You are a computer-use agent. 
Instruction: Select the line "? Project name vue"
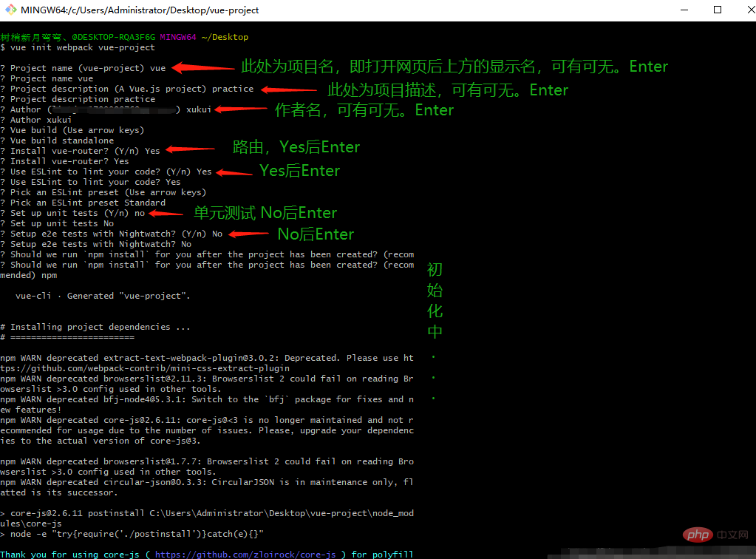tap(47, 78)
